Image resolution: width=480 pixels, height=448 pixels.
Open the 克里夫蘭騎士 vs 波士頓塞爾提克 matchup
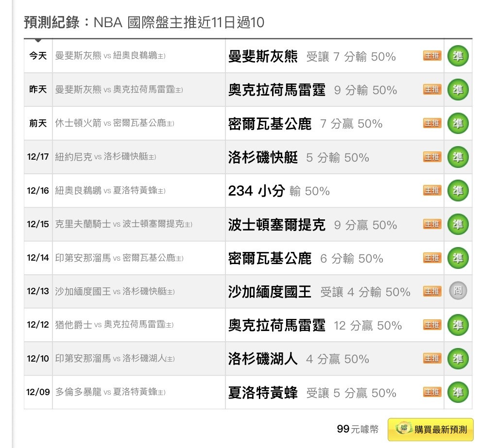[124, 224]
